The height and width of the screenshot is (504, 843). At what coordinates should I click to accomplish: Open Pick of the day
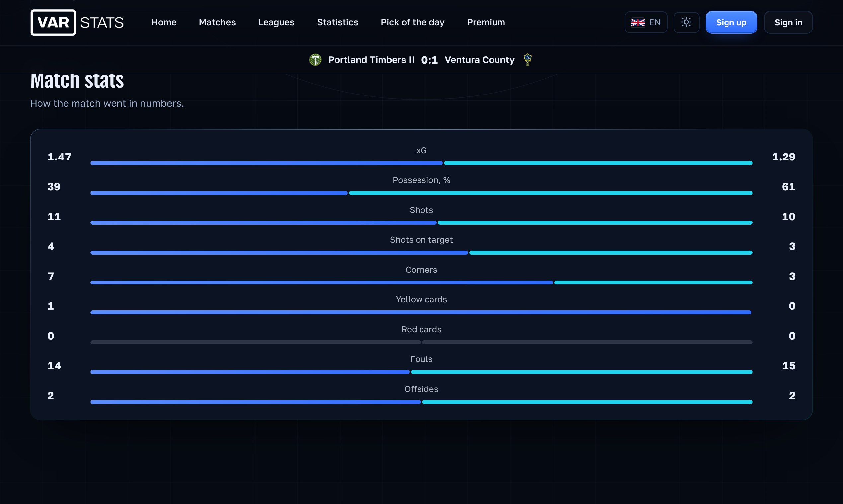point(413,23)
